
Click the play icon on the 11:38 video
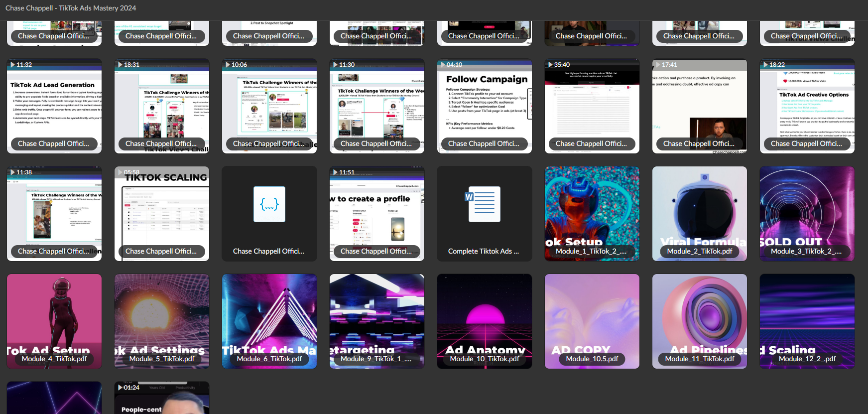coord(12,172)
